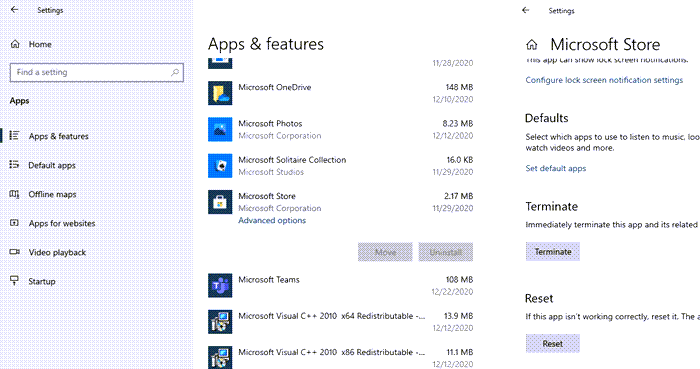Click the Video playback sidebar icon
Viewport: 700px width, 369px height.
[14, 252]
